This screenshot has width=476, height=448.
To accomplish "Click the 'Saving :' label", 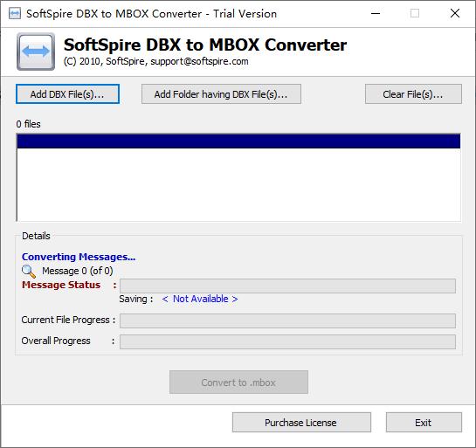I will tap(136, 299).
